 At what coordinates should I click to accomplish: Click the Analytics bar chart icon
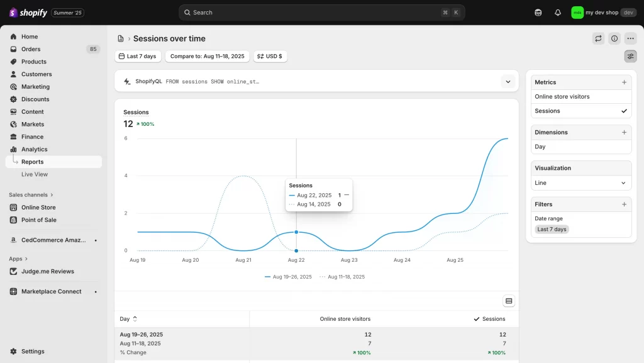coord(14,150)
